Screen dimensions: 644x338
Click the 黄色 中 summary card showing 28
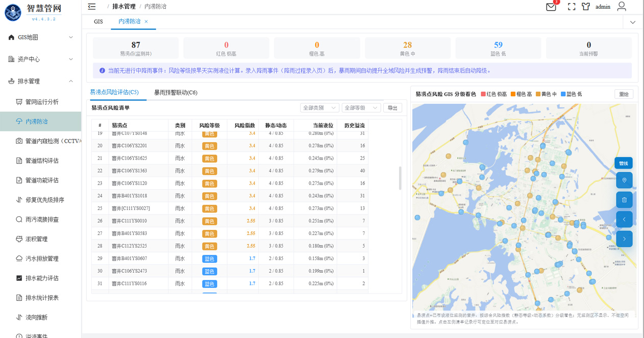tap(407, 48)
